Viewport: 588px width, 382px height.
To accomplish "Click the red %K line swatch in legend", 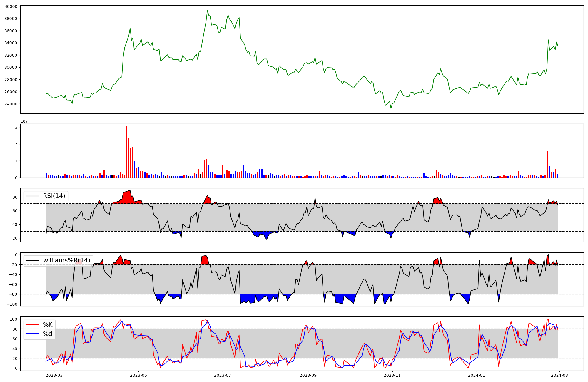I will click(32, 325).
